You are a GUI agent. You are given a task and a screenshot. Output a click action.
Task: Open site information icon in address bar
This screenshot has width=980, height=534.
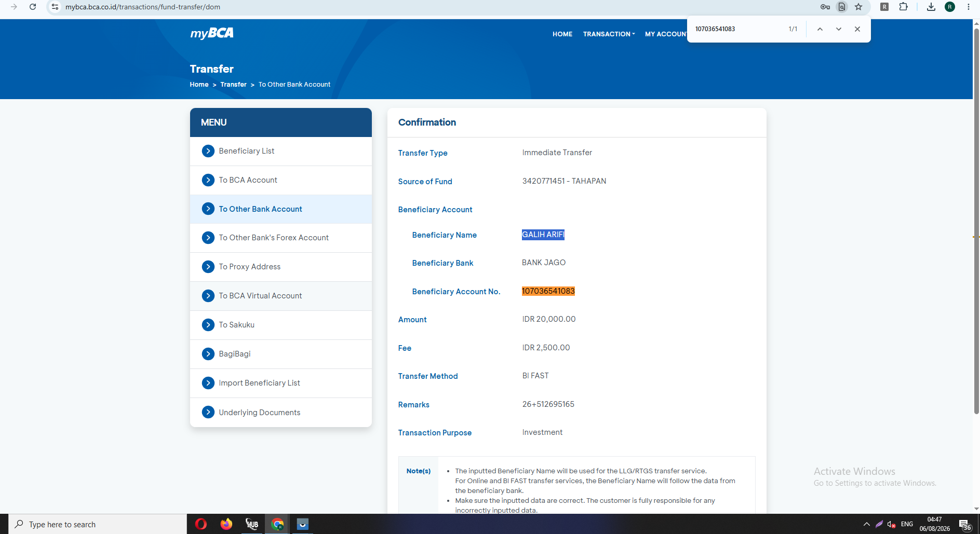55,7
